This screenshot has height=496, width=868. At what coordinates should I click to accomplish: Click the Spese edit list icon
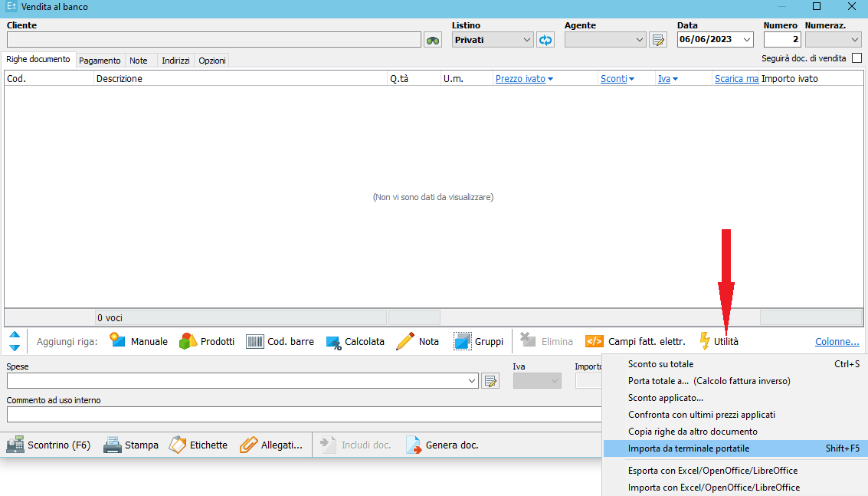(x=490, y=381)
